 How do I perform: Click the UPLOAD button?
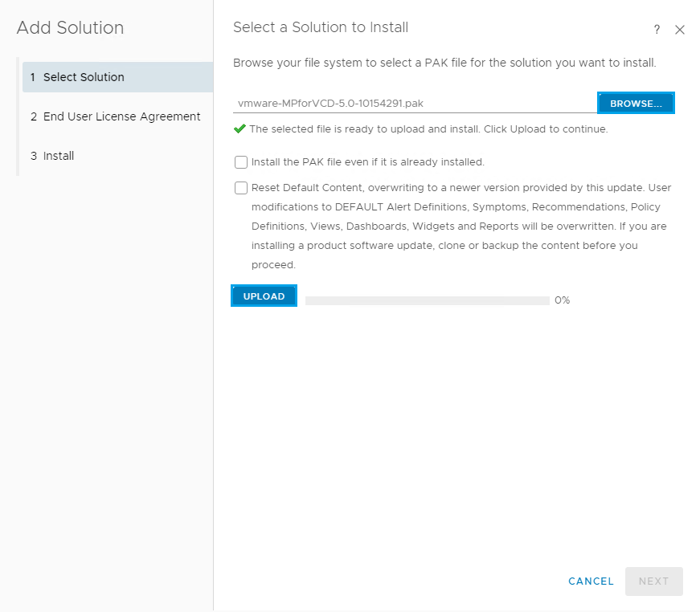[264, 296]
